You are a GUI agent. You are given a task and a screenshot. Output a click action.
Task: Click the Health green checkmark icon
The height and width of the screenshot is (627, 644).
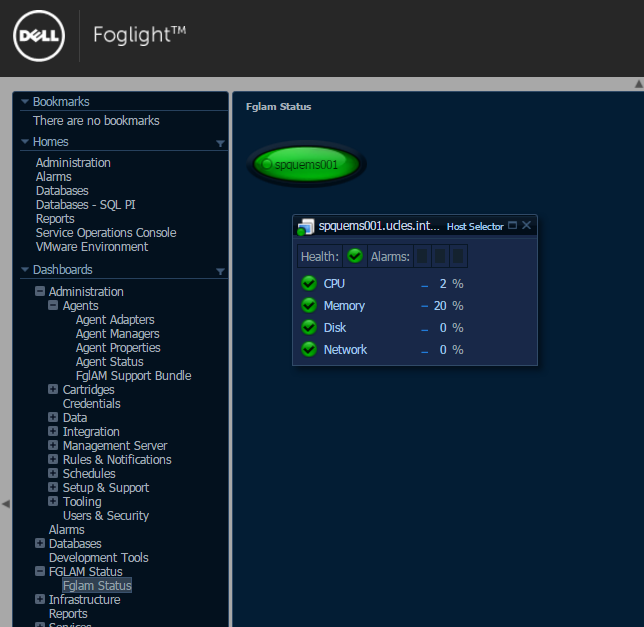point(355,256)
